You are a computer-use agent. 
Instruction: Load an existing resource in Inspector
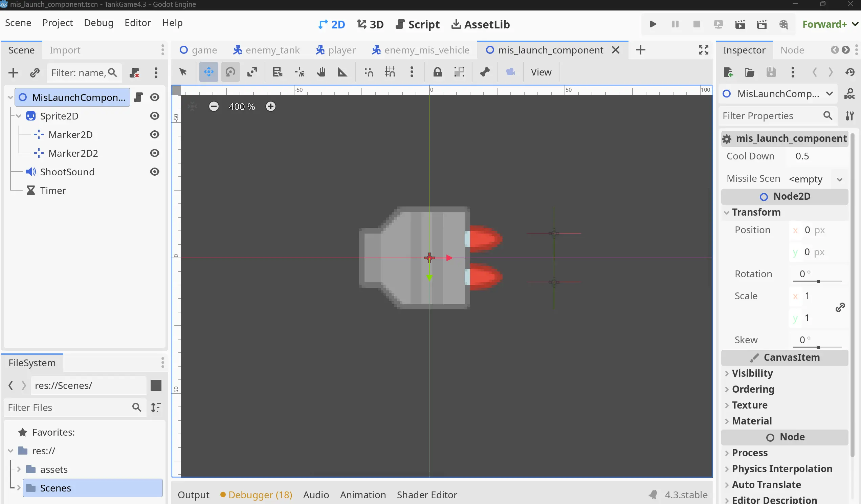[749, 72]
